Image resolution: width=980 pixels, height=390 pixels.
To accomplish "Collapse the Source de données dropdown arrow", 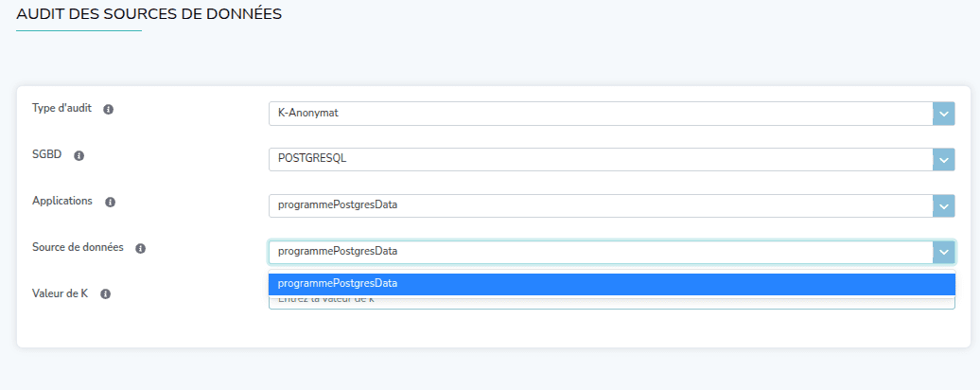I will pyautogui.click(x=943, y=252).
